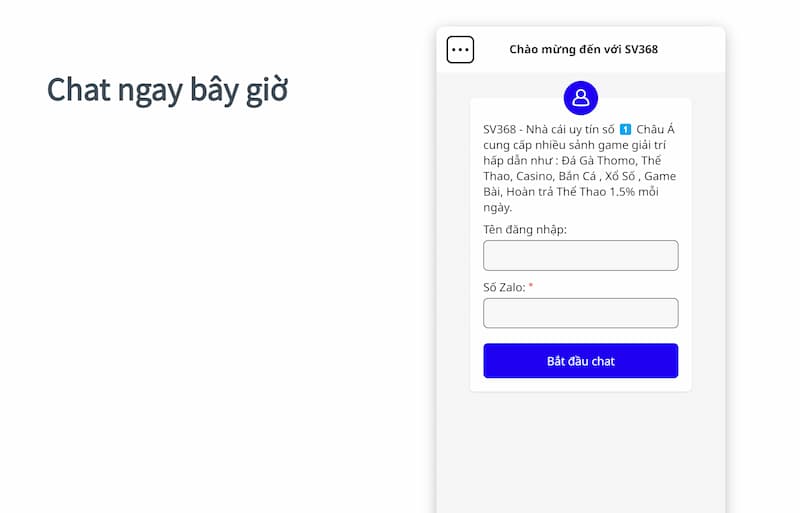Click the Tên đăng nhập label
This screenshot has width=800, height=513.
pos(525,230)
